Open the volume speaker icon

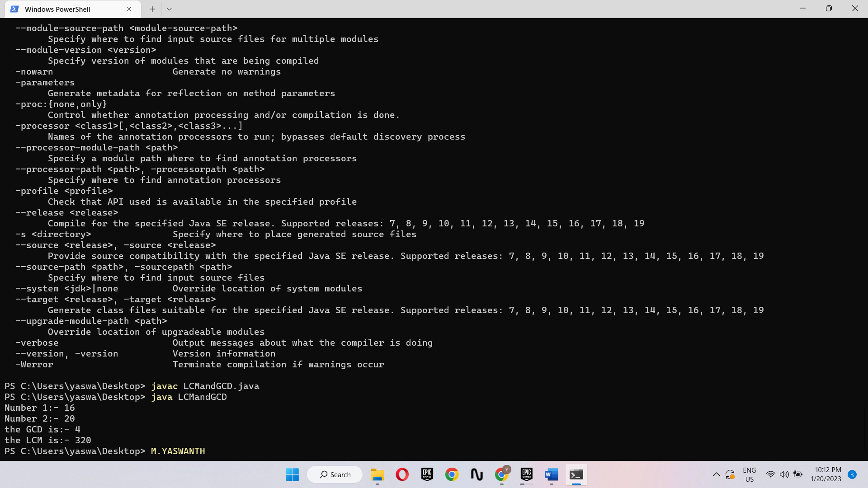784,474
